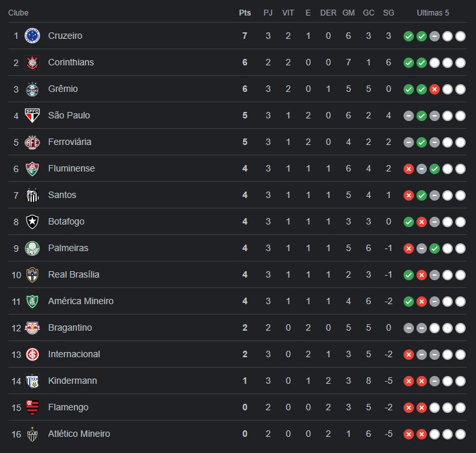Viewport: 476px width, 453px height.
Task: Click the São Paulo SPFC crest
Action: (x=32, y=115)
